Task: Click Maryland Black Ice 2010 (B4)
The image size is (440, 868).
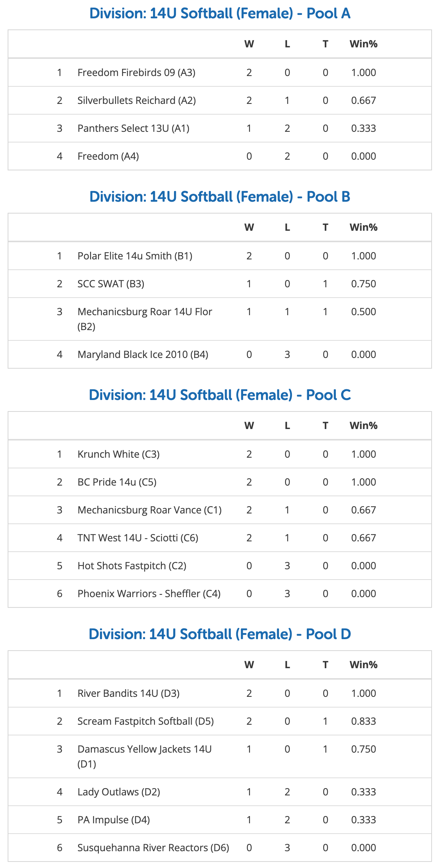Action: pos(143,355)
